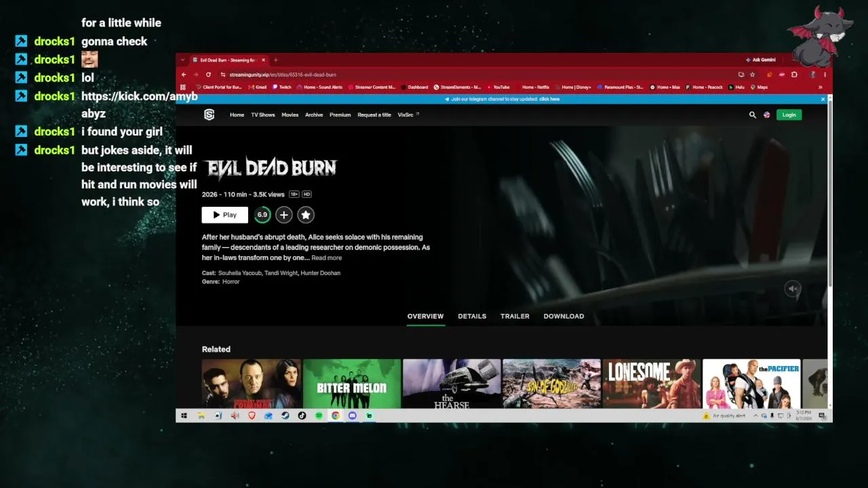Screen dimensions: 868x488
Task: Click the 6.9 rating circle
Action: point(262,215)
